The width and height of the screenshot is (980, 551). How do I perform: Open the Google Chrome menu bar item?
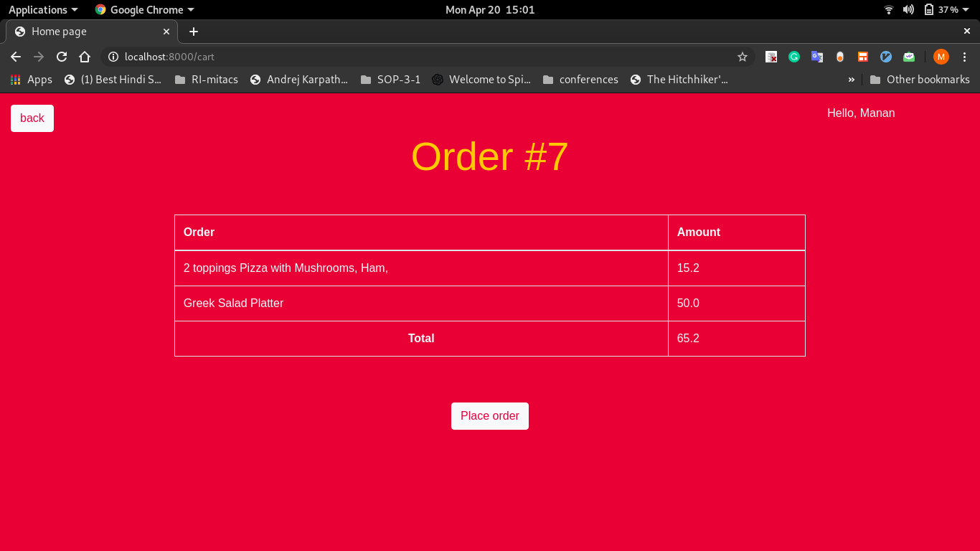pyautogui.click(x=143, y=9)
